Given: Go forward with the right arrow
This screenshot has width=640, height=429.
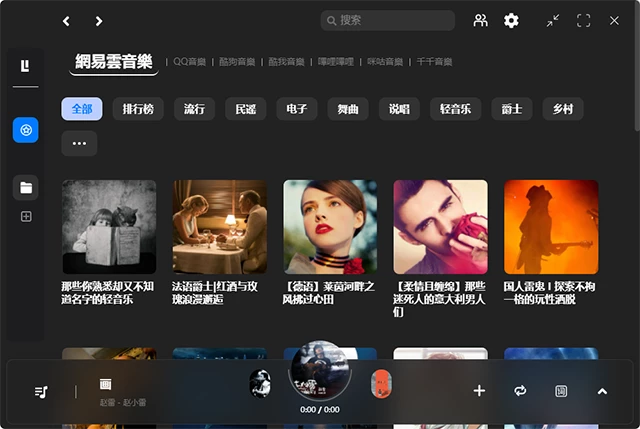Looking at the screenshot, I should pos(98,21).
